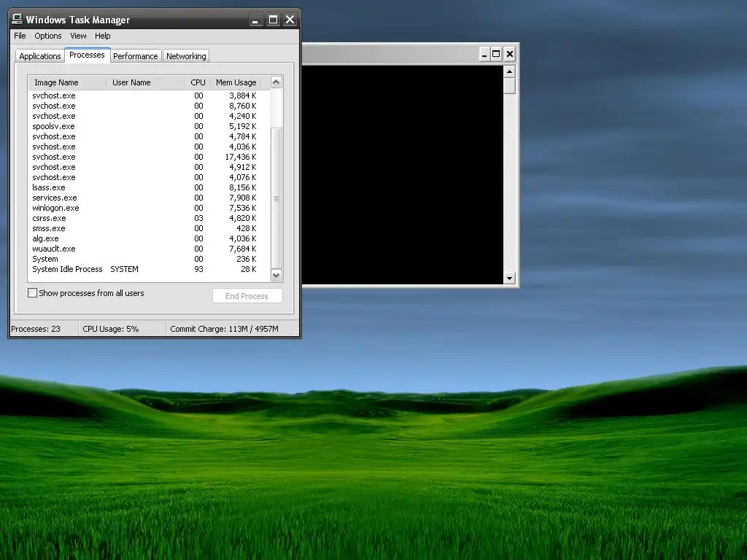
Task: Click the 236 K System memory value
Action: coord(247,259)
